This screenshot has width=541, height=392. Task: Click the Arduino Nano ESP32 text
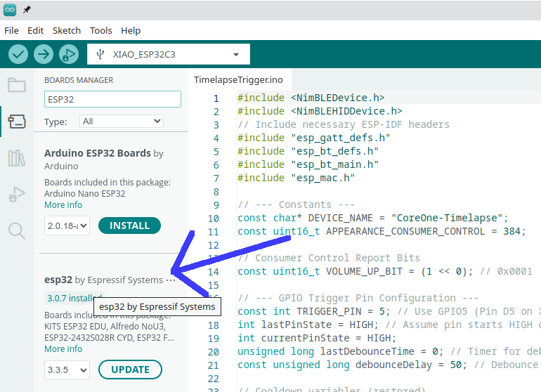point(84,194)
